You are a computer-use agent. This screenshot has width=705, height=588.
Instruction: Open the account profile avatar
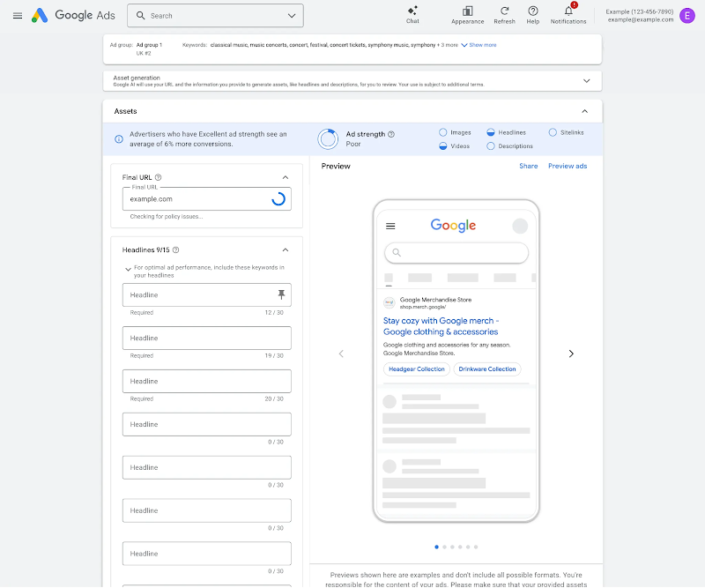point(687,16)
